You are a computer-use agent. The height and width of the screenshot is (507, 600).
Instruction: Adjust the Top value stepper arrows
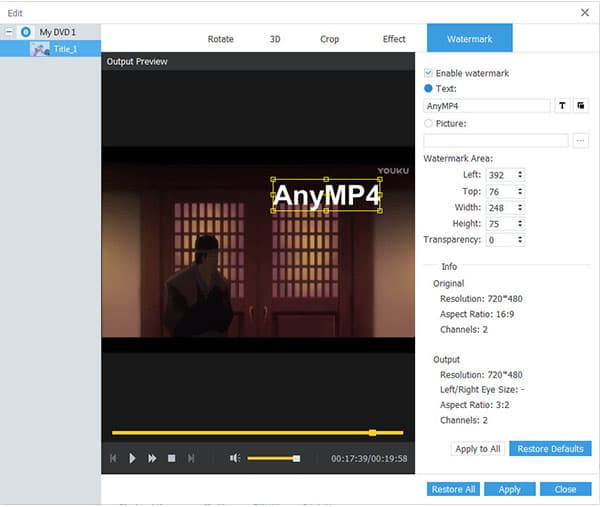[520, 191]
